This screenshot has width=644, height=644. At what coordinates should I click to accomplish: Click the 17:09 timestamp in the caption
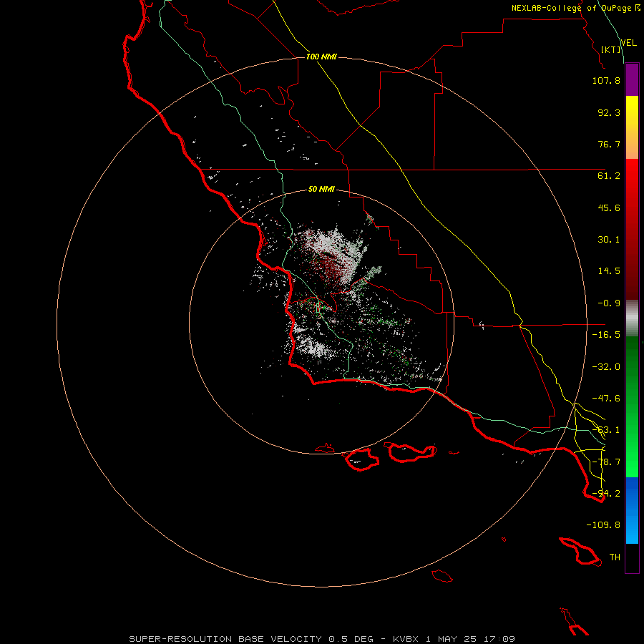500,639
